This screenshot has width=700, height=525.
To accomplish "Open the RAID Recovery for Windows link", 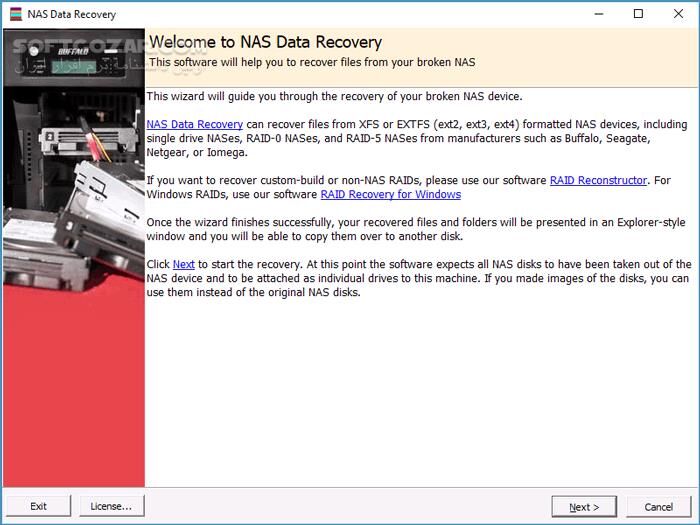I will coord(391,194).
